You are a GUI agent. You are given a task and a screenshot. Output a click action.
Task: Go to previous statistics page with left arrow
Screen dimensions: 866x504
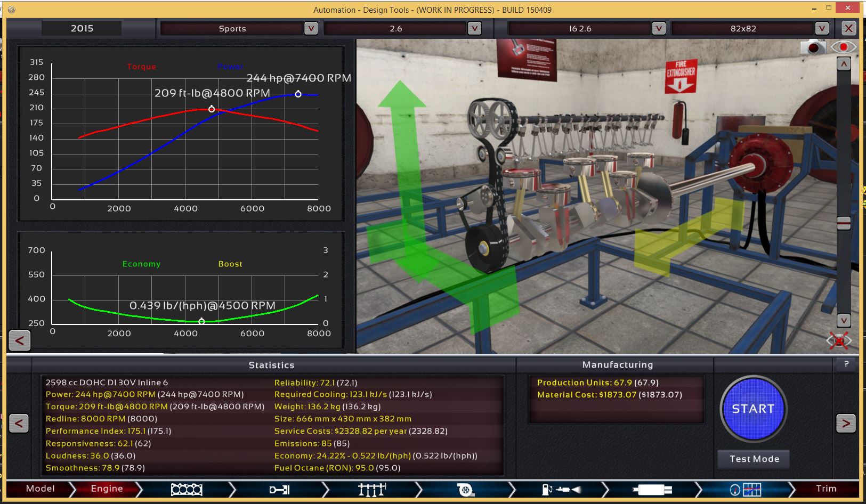pos(19,424)
